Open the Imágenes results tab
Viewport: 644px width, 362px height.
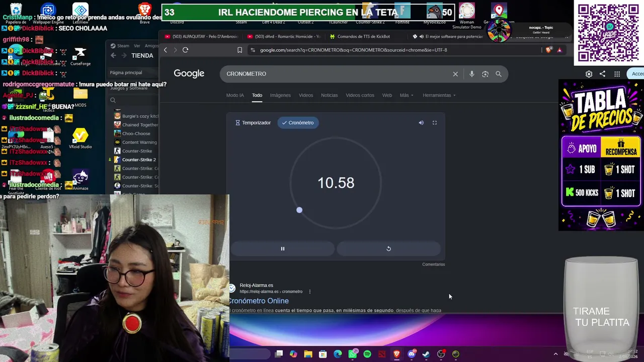coord(280,95)
